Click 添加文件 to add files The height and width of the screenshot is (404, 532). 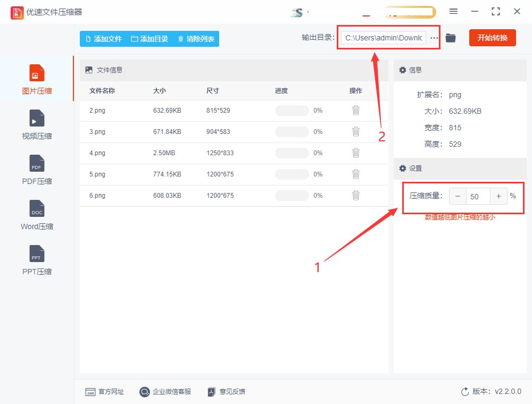pyautogui.click(x=104, y=38)
